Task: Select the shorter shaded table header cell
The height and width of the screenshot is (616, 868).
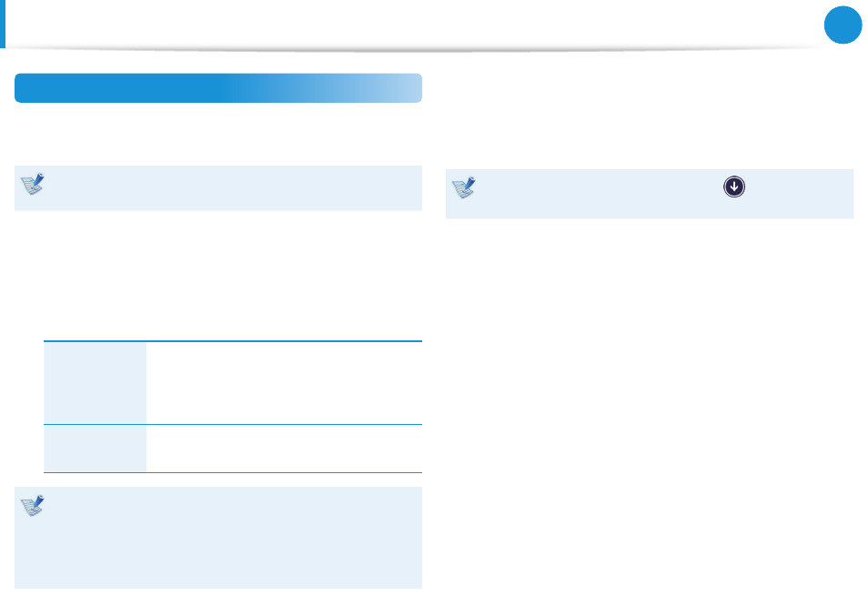Action: click(96, 449)
